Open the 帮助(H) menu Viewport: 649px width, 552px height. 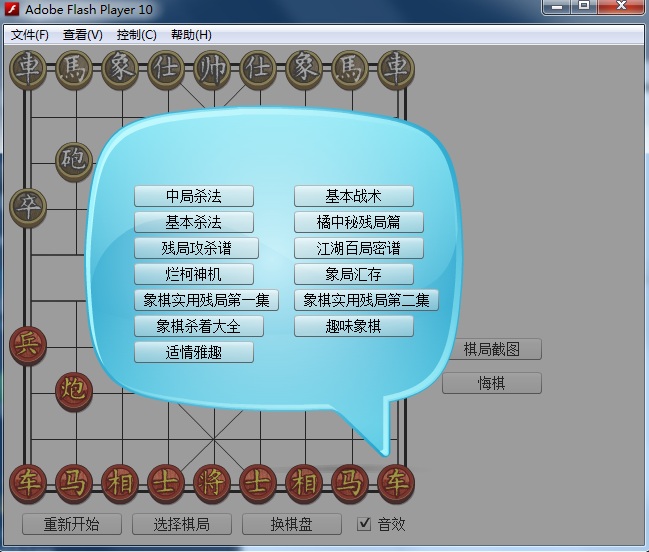(191, 35)
